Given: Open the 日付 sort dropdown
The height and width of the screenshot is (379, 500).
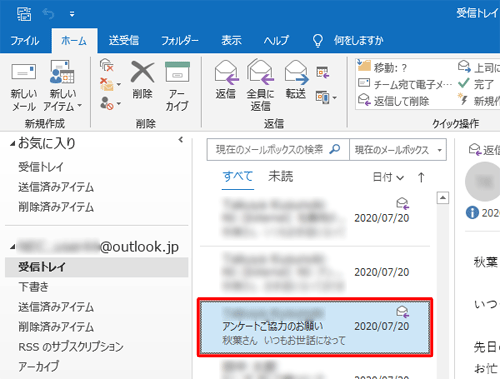Looking at the screenshot, I should coord(388,177).
